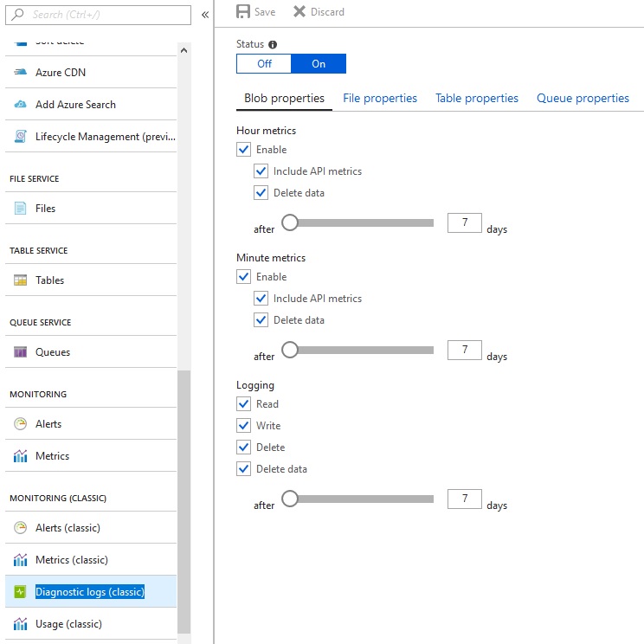Uncheck Delete logging checkbox
The width and height of the screenshot is (644, 644).
pos(243,447)
